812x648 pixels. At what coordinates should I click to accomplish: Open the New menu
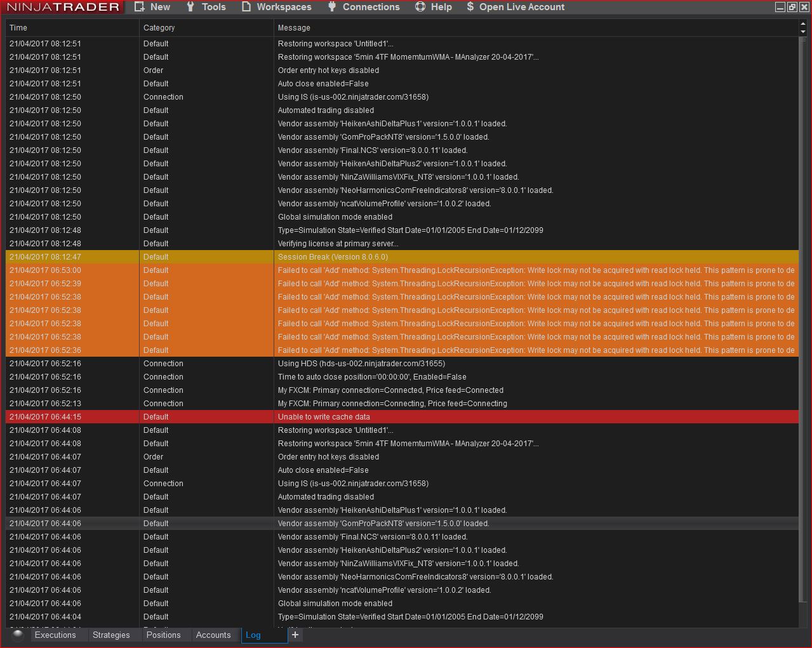(152, 7)
